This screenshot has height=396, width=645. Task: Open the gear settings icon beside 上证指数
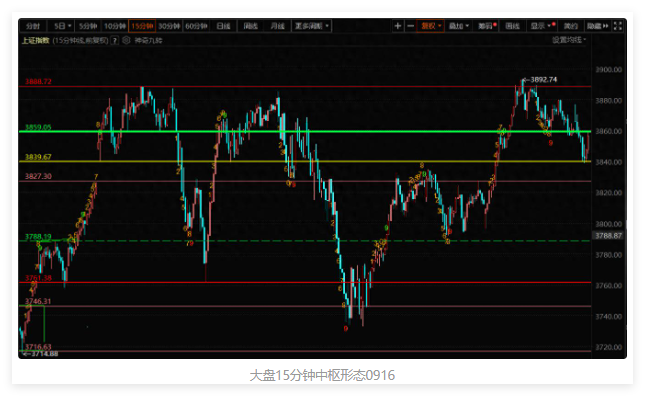tap(126, 40)
